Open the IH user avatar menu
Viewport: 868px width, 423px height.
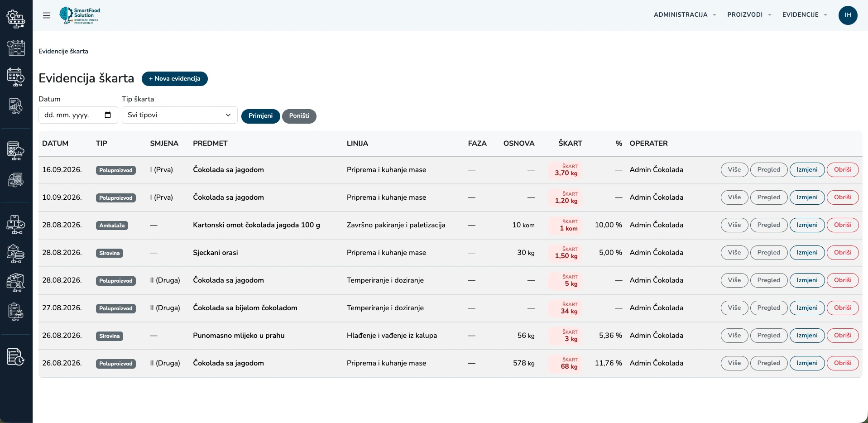coord(848,15)
